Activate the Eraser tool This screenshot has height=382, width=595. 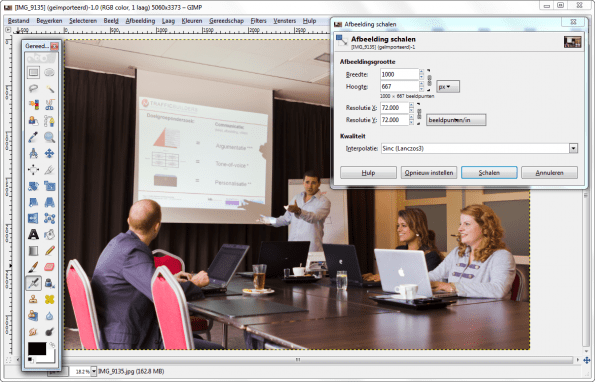tap(49, 267)
